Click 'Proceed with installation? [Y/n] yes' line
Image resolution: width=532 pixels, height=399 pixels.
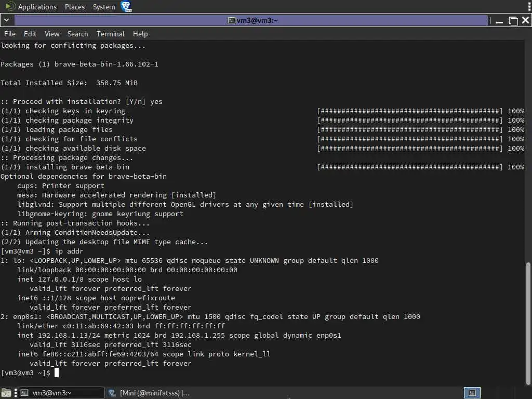82,101
